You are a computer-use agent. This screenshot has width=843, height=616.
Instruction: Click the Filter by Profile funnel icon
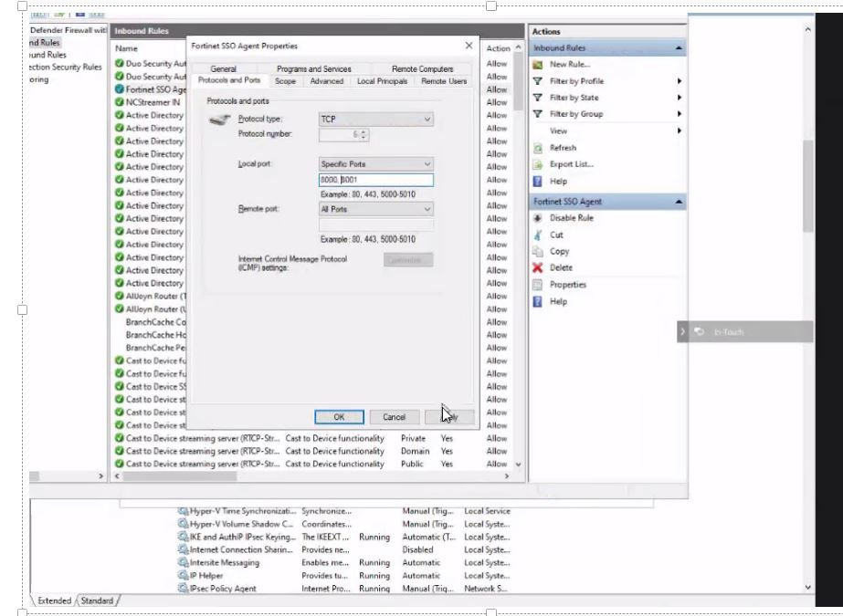coord(537,81)
